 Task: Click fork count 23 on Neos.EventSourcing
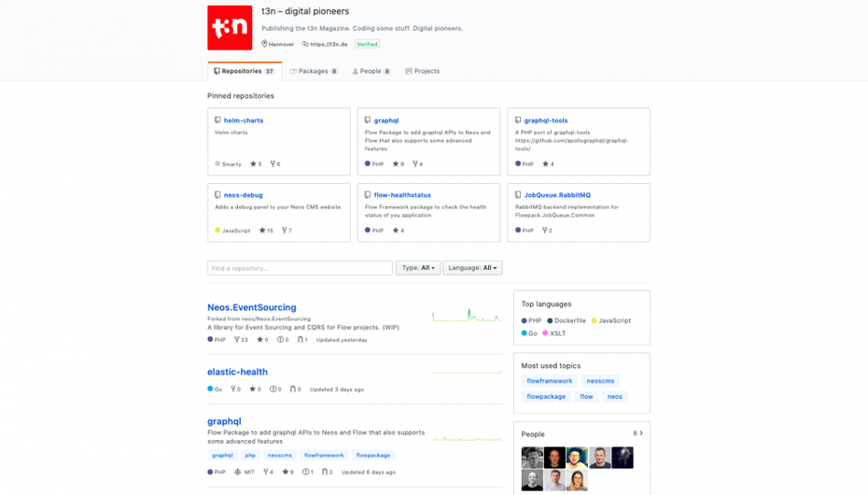tap(241, 340)
